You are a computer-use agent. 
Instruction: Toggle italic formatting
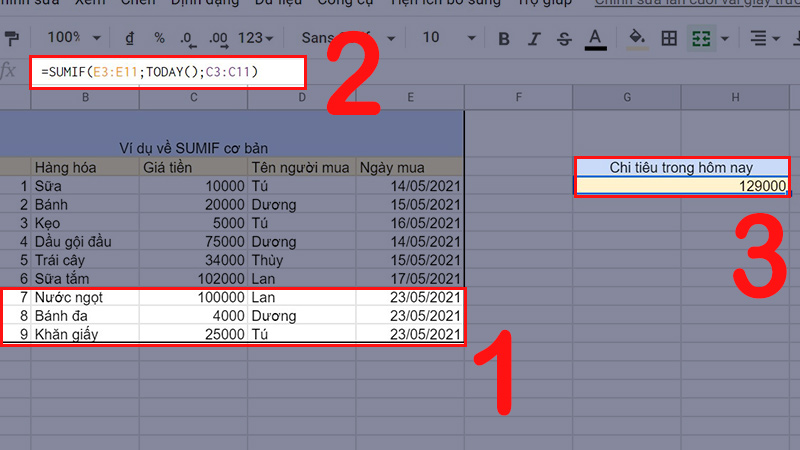(x=535, y=38)
